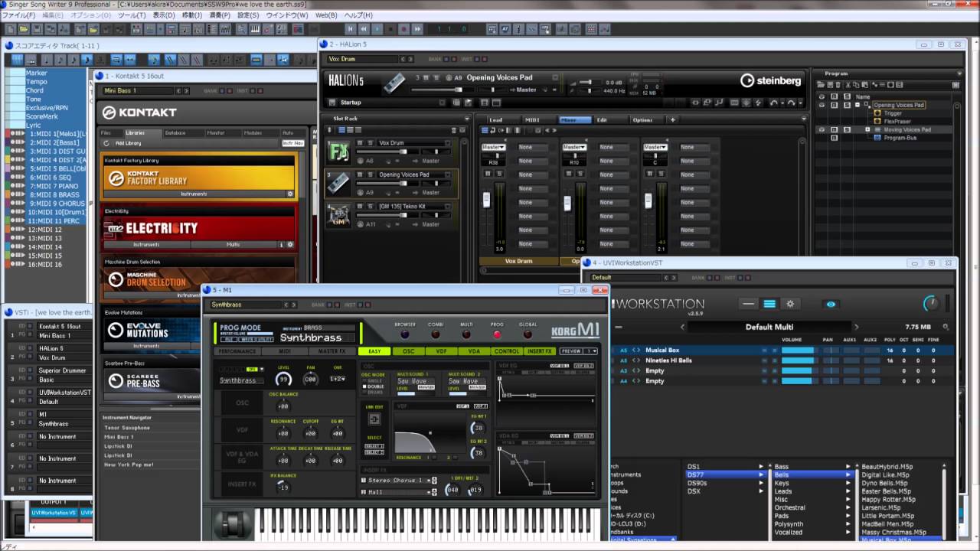Adjust HALion master volume slider showing 0.0 dB
The image size is (980, 551).
590,83
